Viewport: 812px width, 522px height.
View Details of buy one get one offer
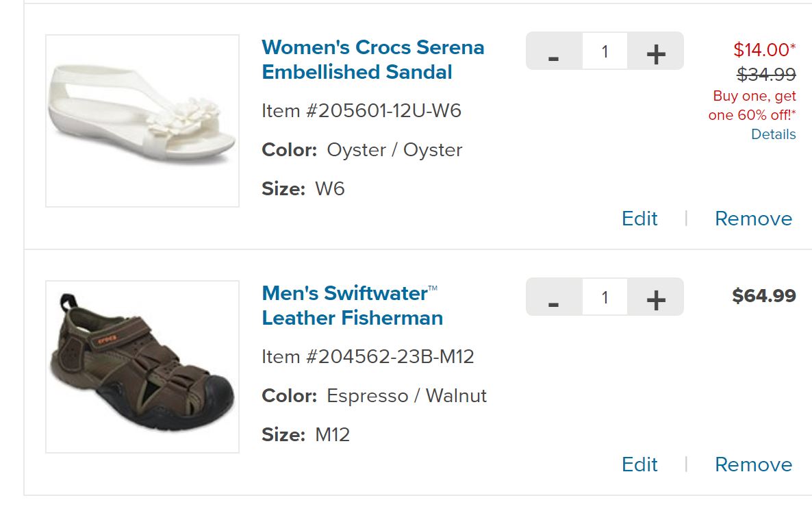[773, 134]
